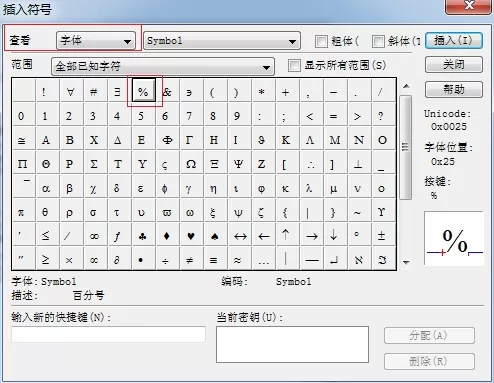Click the symbol grid scrollbar thumb
494x383 pixels.
pyautogui.click(x=405, y=147)
